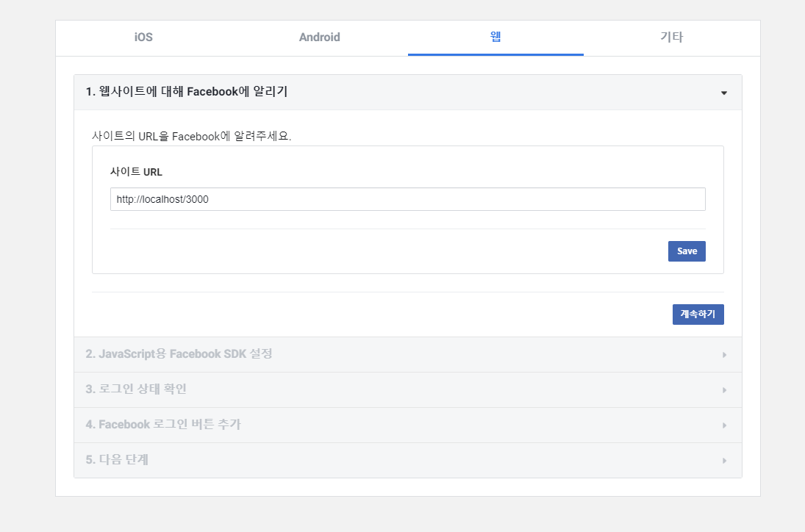Expand the 다음 단계 section arrow
This screenshot has width=805, height=532.
[x=724, y=461]
